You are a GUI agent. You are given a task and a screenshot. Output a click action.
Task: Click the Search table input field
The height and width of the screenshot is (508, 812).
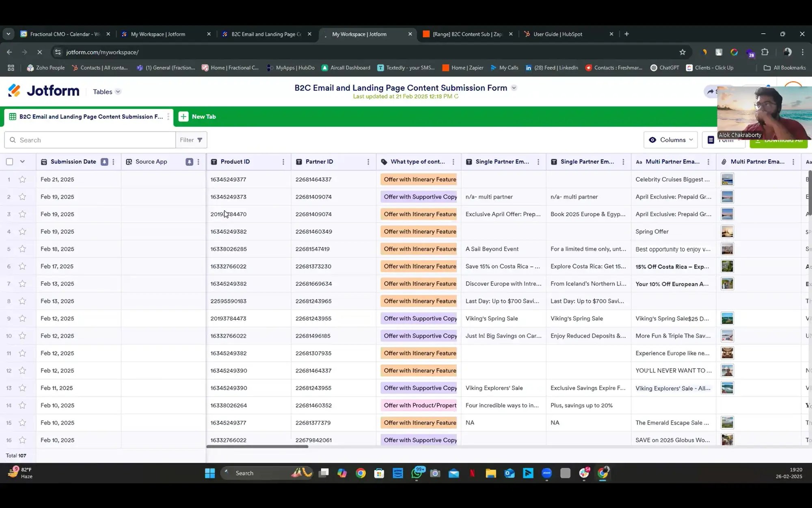90,140
